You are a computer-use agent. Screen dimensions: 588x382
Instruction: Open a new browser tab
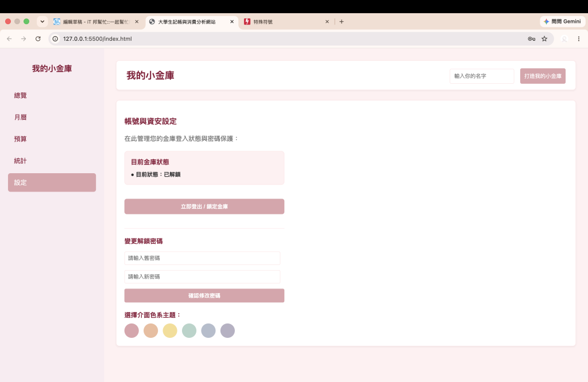(341, 22)
